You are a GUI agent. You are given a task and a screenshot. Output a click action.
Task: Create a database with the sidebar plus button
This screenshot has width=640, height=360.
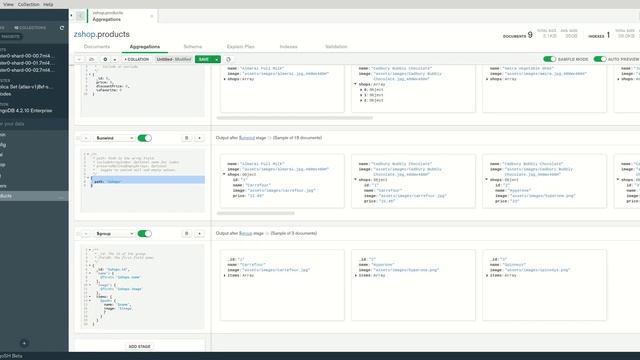(x=24, y=343)
